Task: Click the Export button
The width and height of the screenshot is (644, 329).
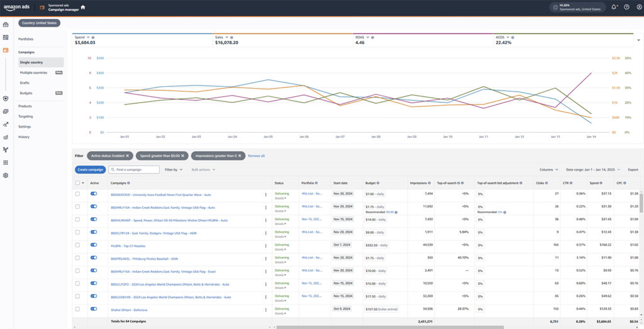Action: pyautogui.click(x=633, y=170)
